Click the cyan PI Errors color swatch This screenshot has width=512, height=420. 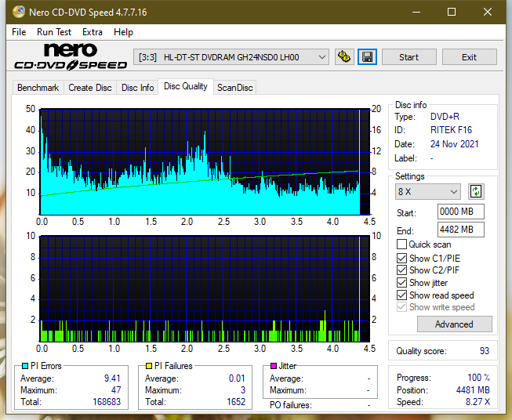coord(25,366)
